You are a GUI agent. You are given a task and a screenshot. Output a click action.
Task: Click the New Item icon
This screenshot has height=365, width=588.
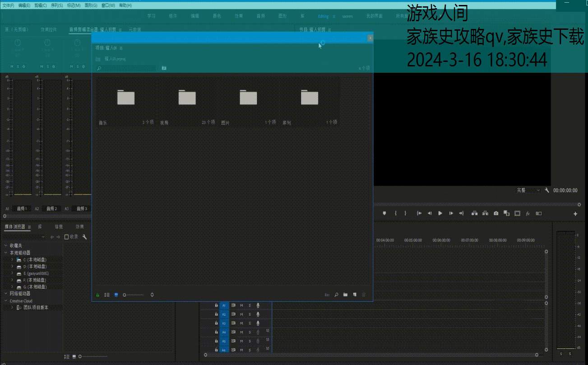pos(355,295)
